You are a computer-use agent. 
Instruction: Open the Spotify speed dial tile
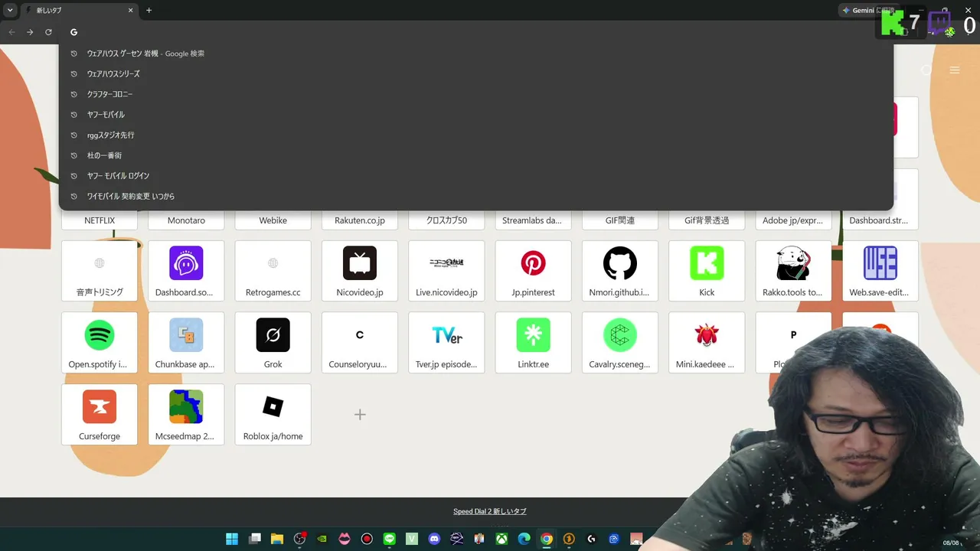coord(100,342)
